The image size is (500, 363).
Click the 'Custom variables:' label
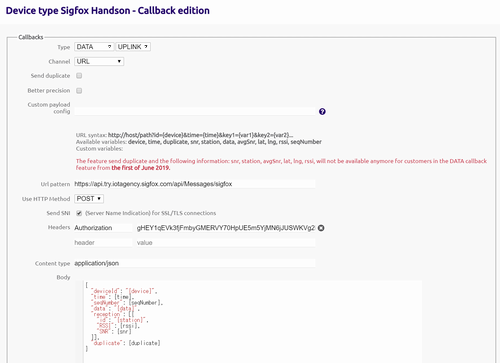99,149
